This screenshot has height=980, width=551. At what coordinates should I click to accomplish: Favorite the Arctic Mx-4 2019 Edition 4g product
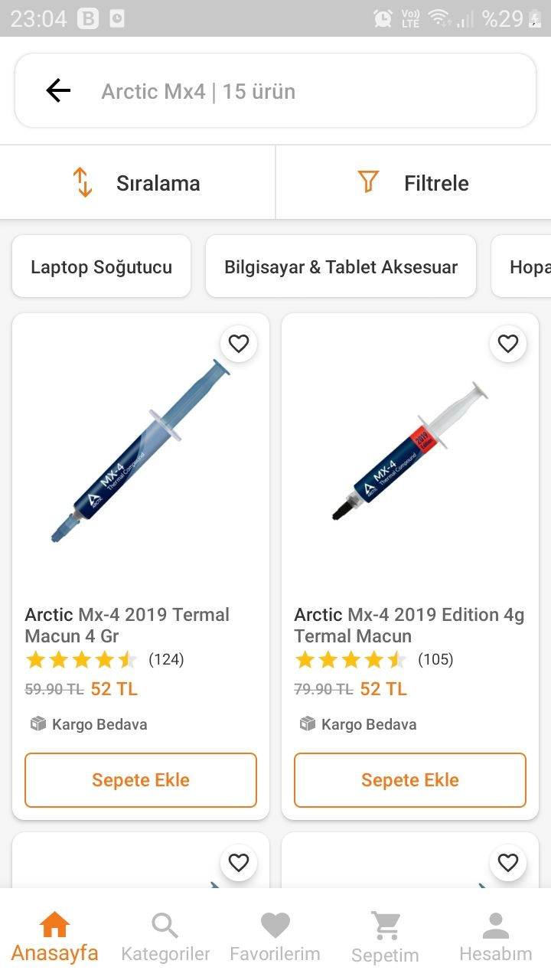coord(508,344)
